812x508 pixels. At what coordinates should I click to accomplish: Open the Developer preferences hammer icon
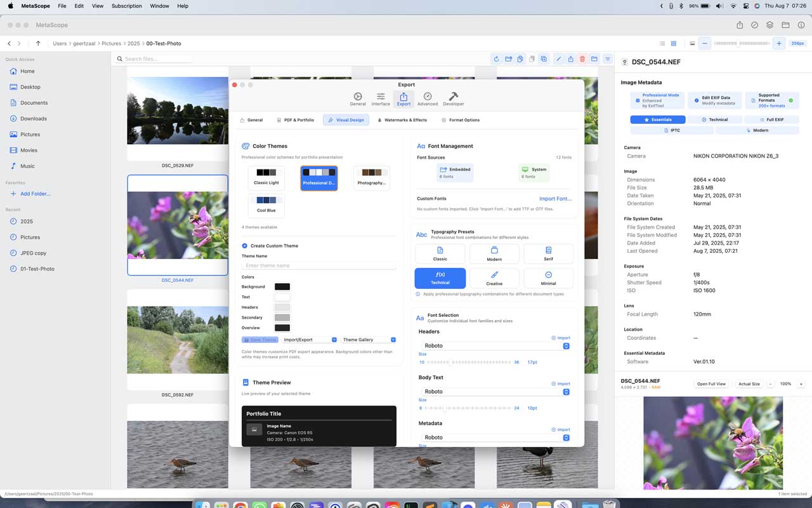pos(454,99)
